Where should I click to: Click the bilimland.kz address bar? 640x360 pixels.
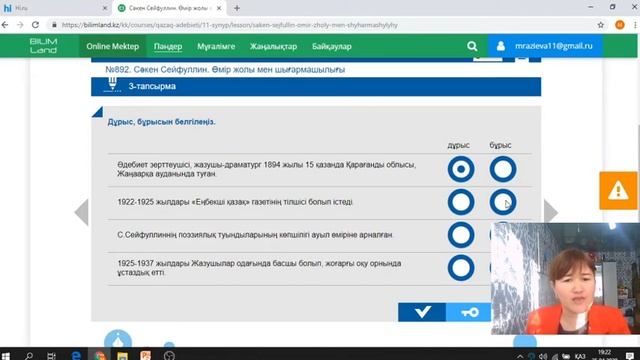(x=229, y=25)
